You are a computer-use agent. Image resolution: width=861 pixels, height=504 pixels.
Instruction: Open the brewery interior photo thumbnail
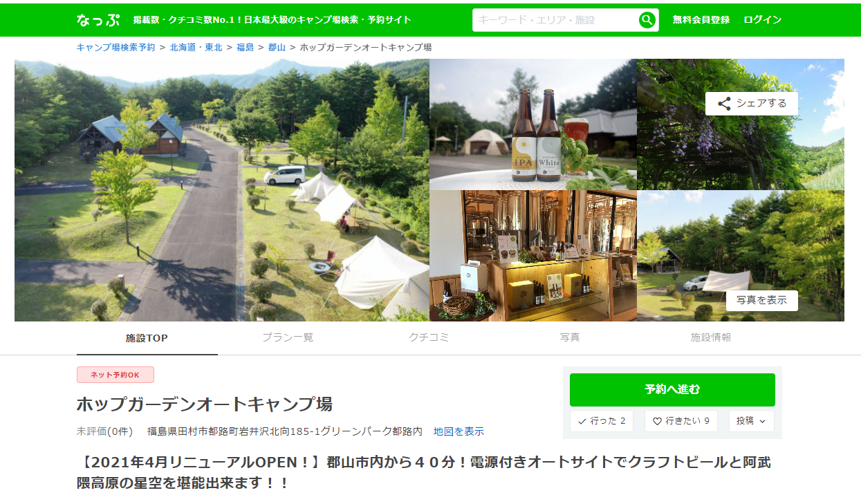click(x=533, y=256)
